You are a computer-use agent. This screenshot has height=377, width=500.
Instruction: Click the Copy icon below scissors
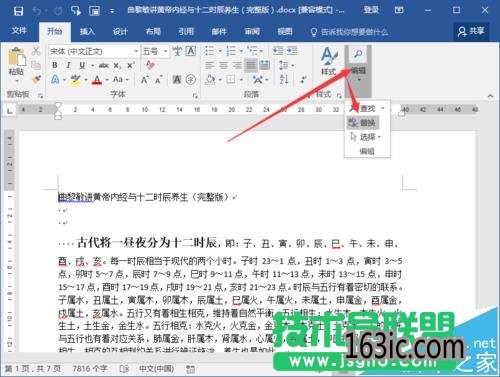tap(36, 65)
